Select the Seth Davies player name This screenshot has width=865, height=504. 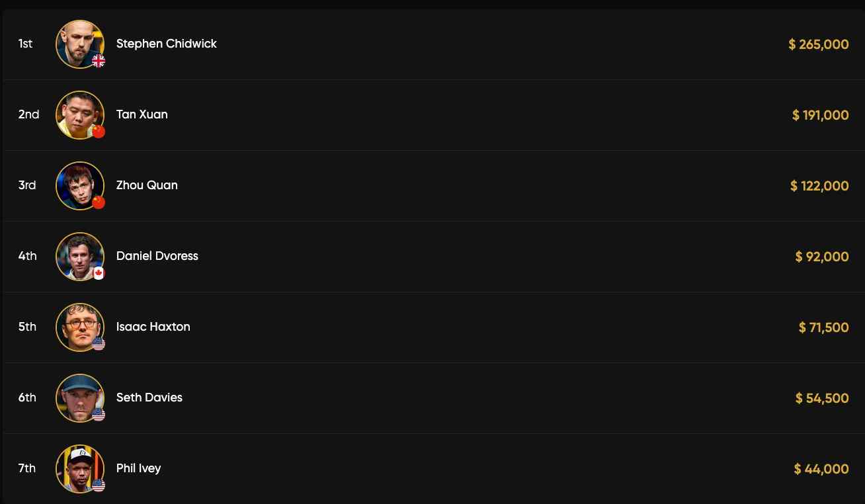coord(149,398)
